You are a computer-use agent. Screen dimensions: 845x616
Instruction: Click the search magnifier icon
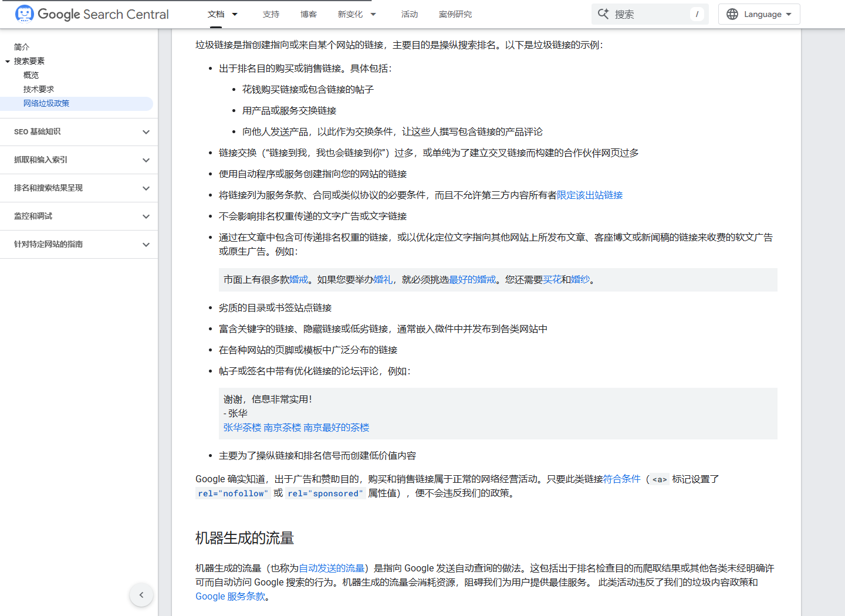coord(603,14)
